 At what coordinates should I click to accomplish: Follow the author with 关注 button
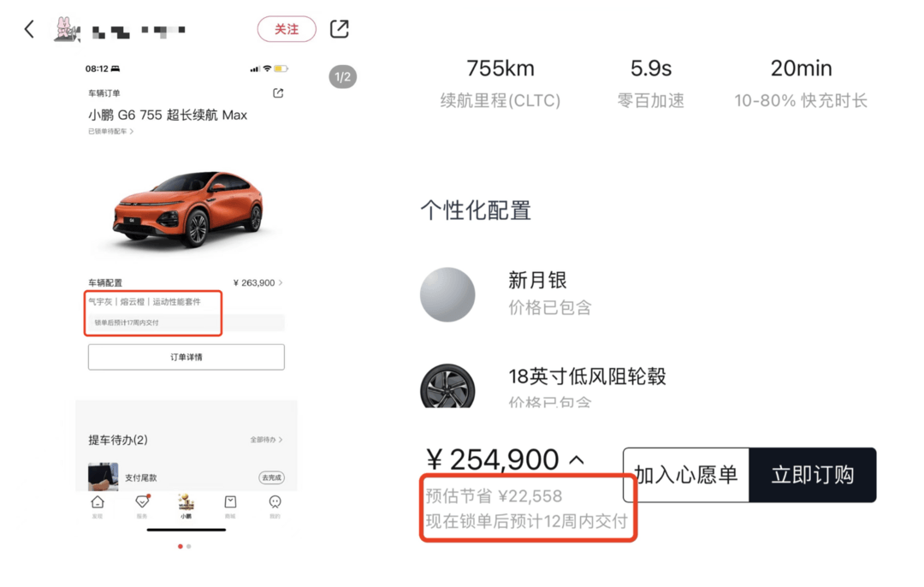pyautogui.click(x=287, y=29)
